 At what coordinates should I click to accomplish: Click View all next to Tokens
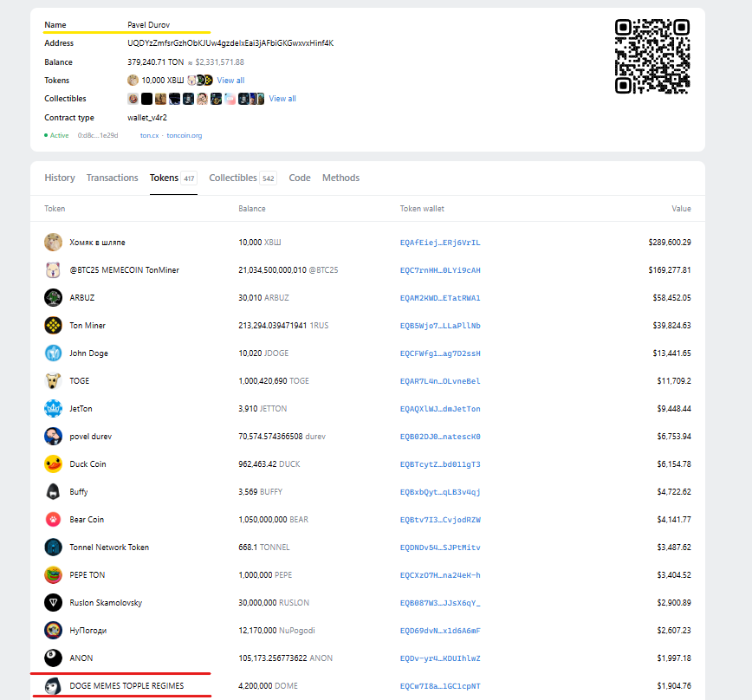point(230,81)
